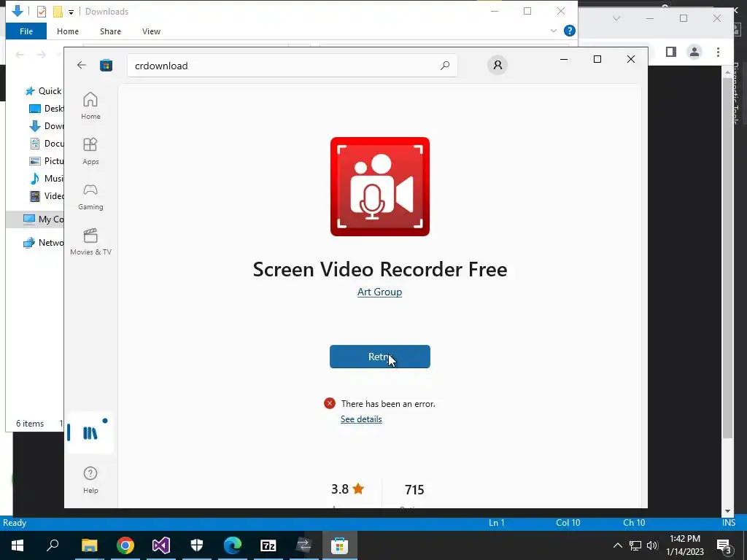Go back in Microsoft Store
Screen dimensions: 747x560
coord(82,65)
